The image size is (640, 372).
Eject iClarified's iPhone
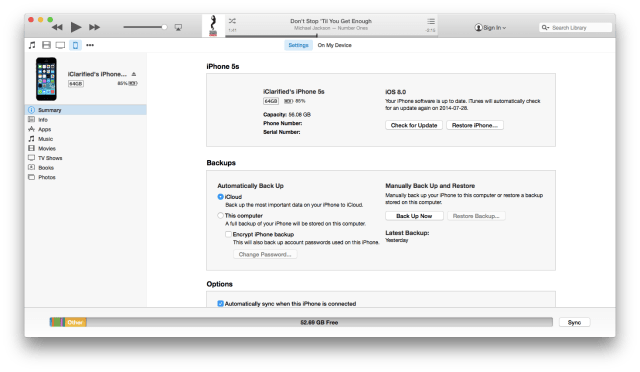pos(134,74)
